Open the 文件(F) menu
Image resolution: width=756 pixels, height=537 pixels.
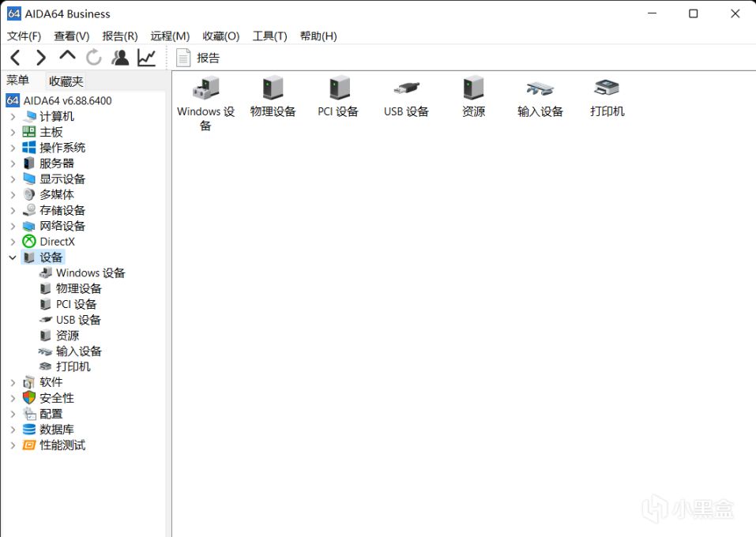click(x=24, y=36)
